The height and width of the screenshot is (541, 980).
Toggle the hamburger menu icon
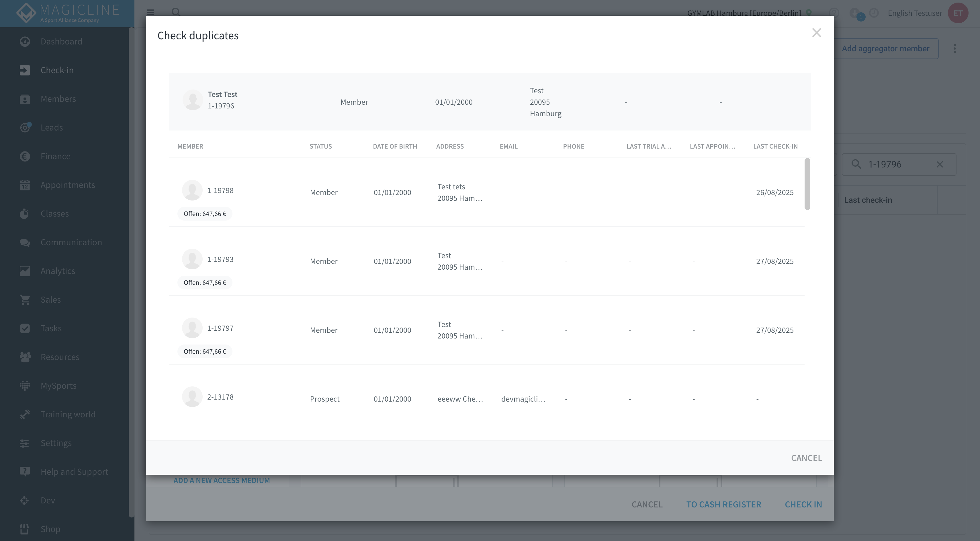coord(150,12)
